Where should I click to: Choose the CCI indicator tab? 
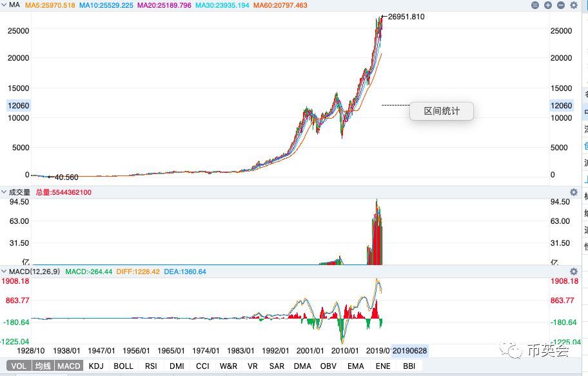click(202, 366)
